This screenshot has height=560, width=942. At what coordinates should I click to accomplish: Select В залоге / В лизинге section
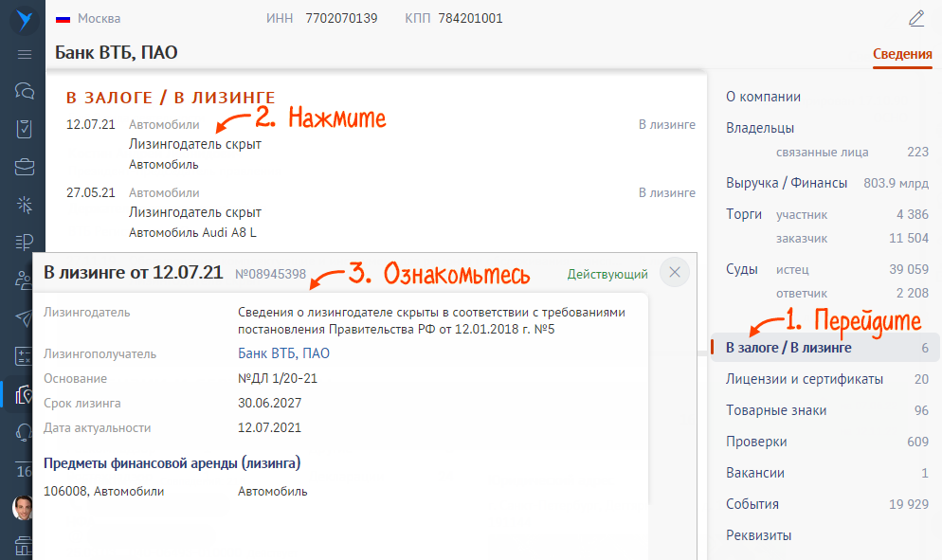(825, 348)
